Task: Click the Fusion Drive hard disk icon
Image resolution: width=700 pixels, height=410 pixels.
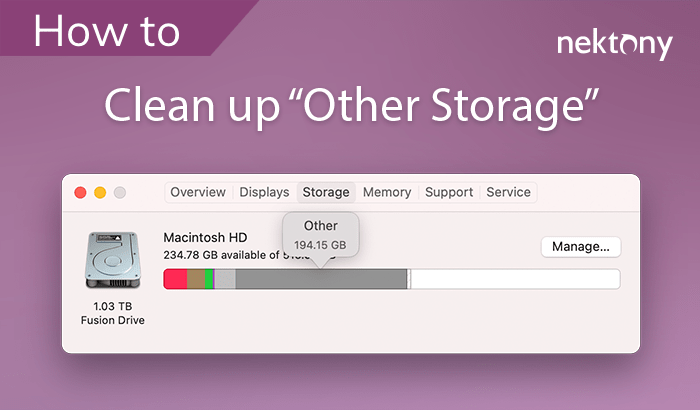Action: point(112,262)
